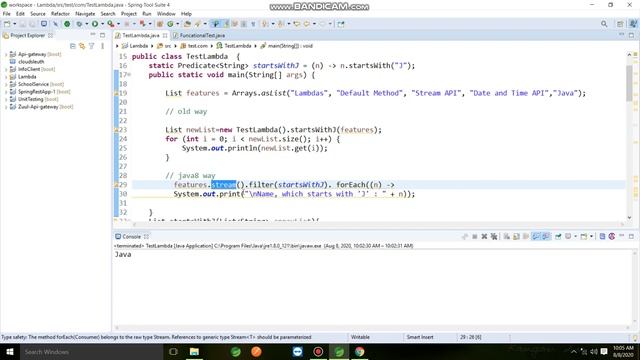The image size is (640, 360).
Task: Toggle Mark Occurrences toolbar button
Action: coord(226,24)
